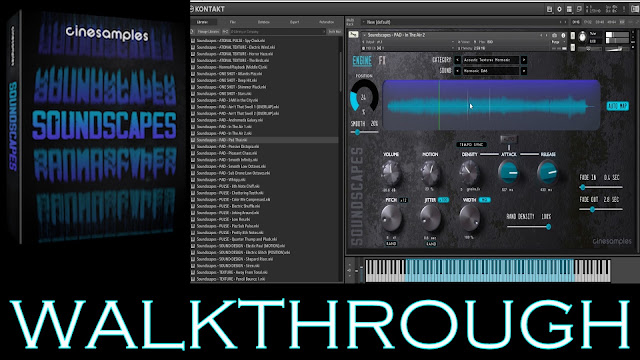The height and width of the screenshot is (360, 640).
Task: Select rack page 01-16
Action: point(576,22)
